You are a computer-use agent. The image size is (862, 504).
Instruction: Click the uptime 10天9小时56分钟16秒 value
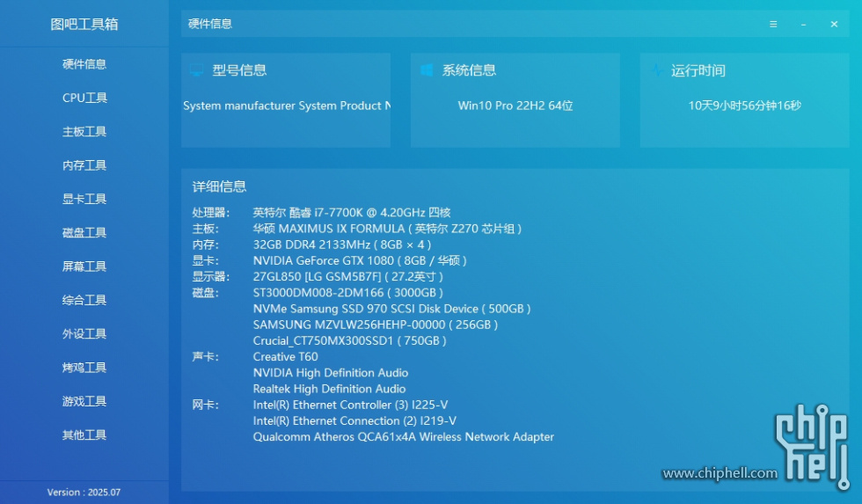744,106
